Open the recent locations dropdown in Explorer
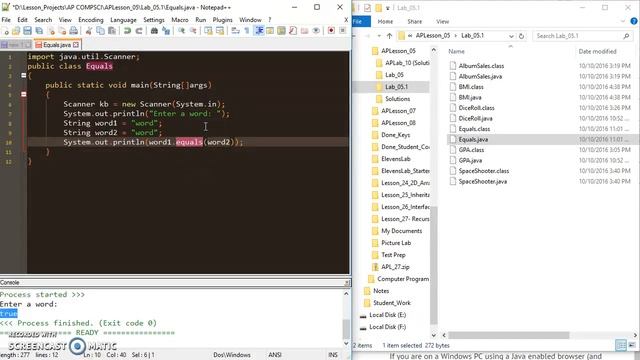The height and width of the screenshot is (360, 640). coord(379,36)
